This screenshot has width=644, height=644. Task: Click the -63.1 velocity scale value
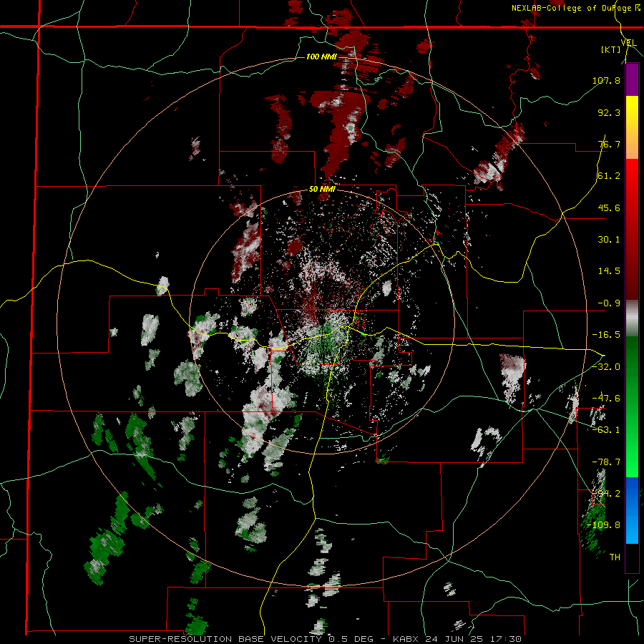(x=606, y=430)
